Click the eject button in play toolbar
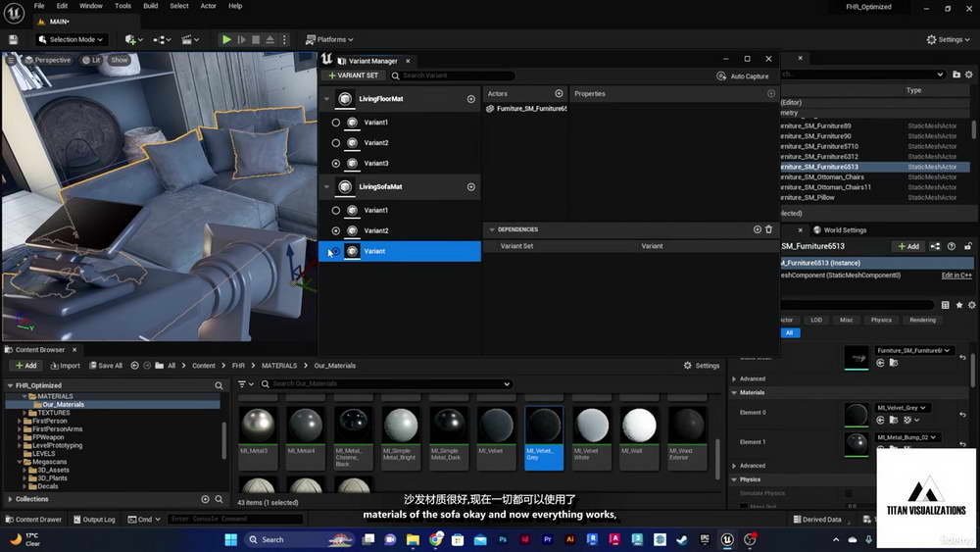The width and height of the screenshot is (980, 552). click(x=270, y=39)
